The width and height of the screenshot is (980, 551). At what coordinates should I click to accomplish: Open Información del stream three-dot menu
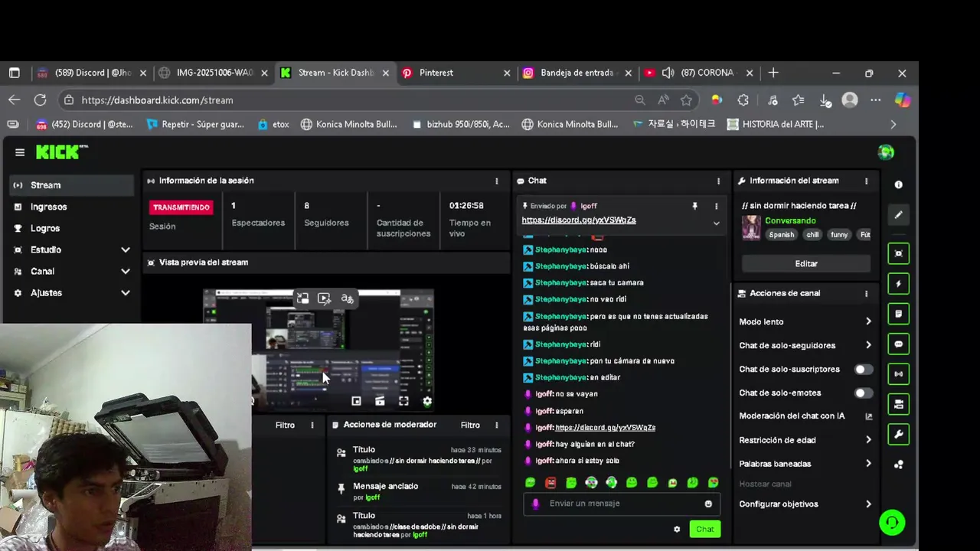866,181
